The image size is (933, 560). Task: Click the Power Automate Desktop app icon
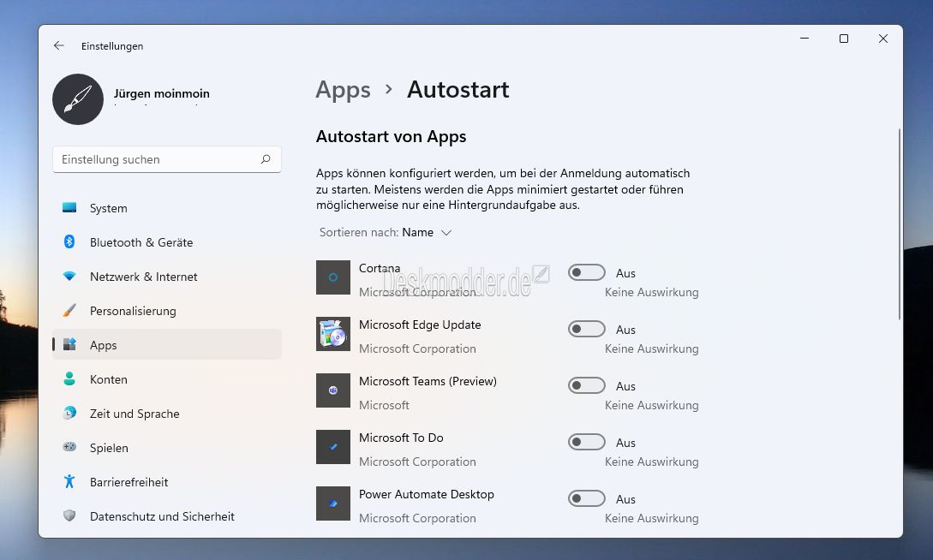(x=333, y=503)
